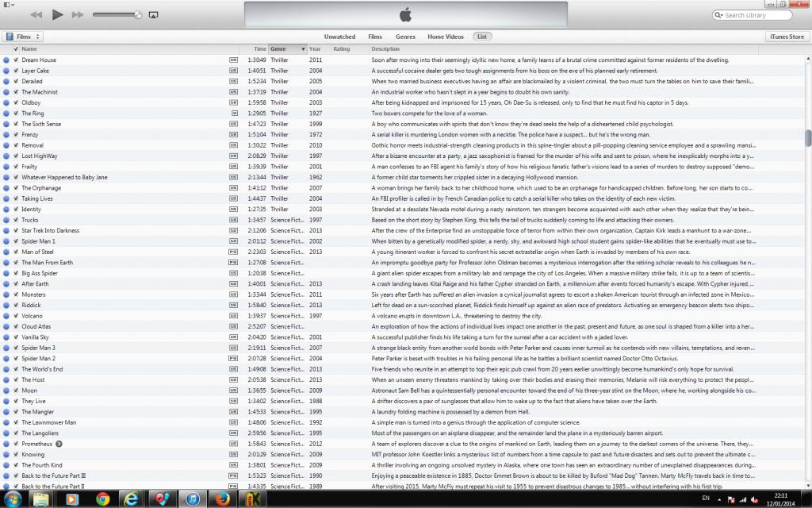Switch to the Genres tab
The image size is (812, 508).
point(405,37)
